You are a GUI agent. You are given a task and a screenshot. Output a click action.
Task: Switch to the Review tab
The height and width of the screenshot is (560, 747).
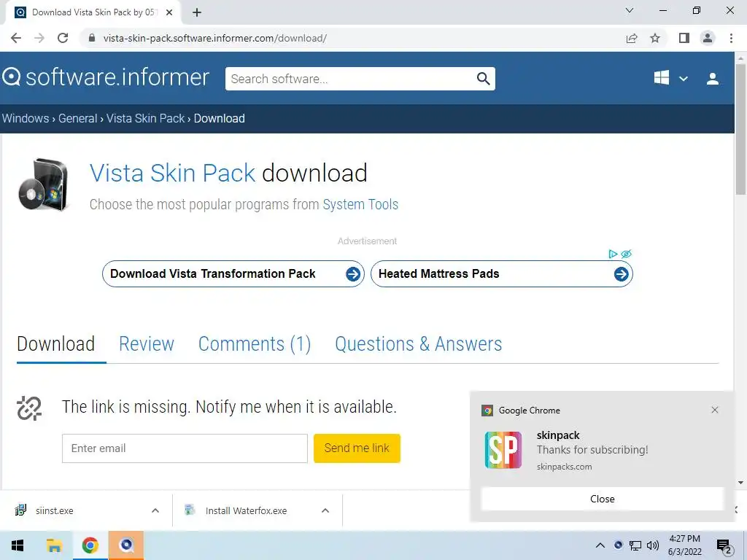coord(146,344)
